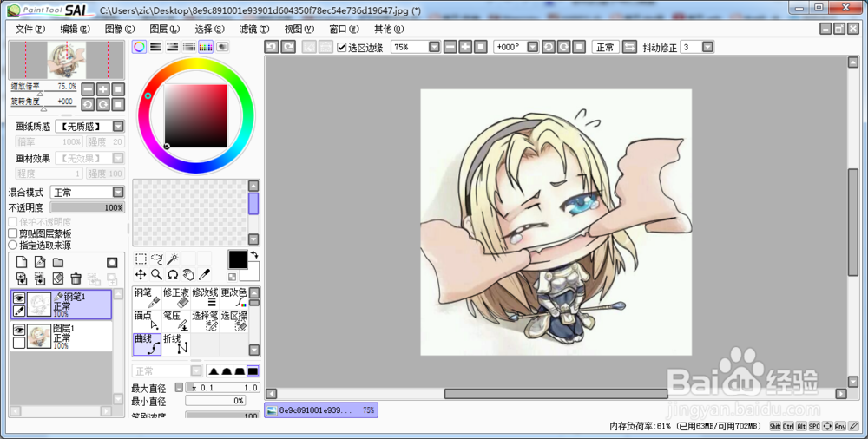The image size is (868, 439).
Task: Click the 正常 view mode button in toolbar
Action: tap(605, 47)
